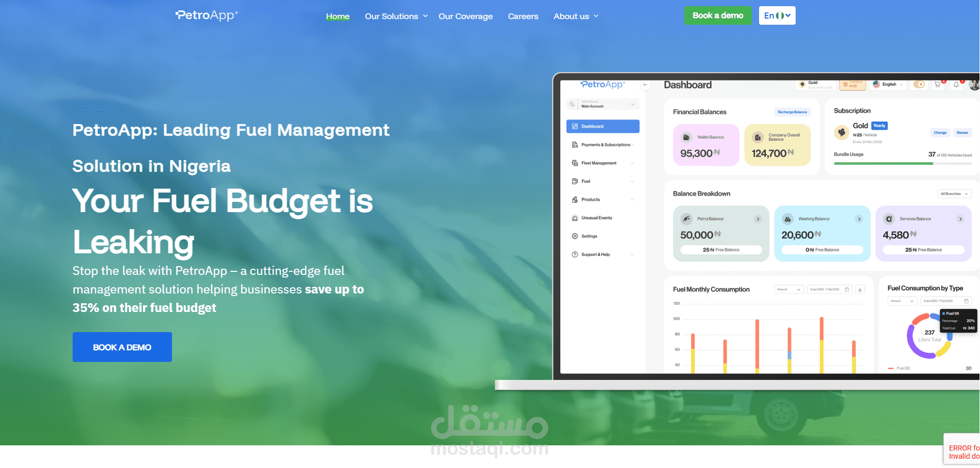Click the Recharge Balance button

[793, 112]
